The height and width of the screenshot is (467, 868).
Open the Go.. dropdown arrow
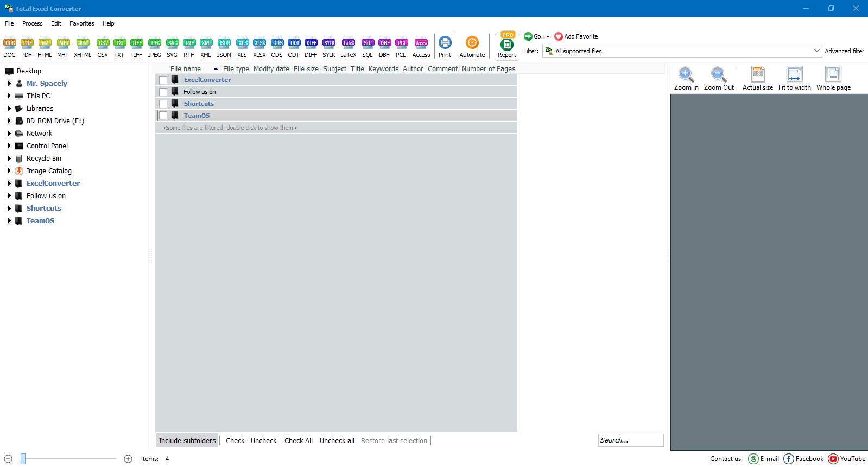[548, 37]
